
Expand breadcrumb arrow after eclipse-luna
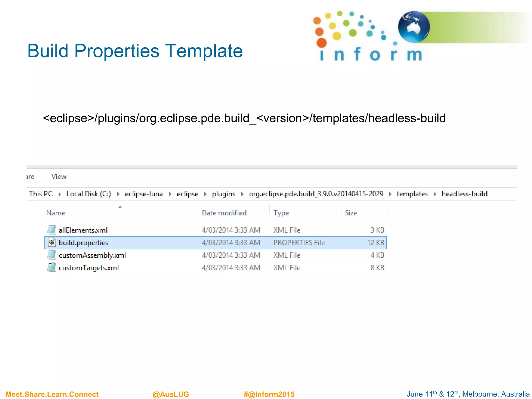pos(170,194)
